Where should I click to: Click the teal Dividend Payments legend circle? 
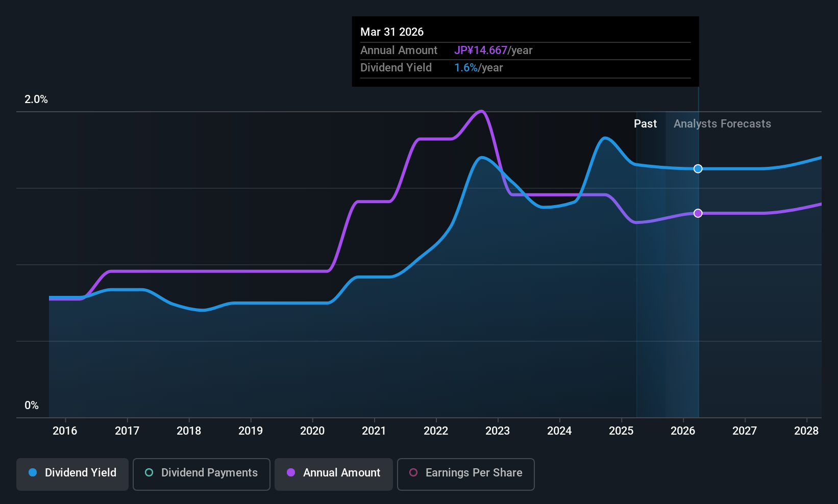point(149,472)
